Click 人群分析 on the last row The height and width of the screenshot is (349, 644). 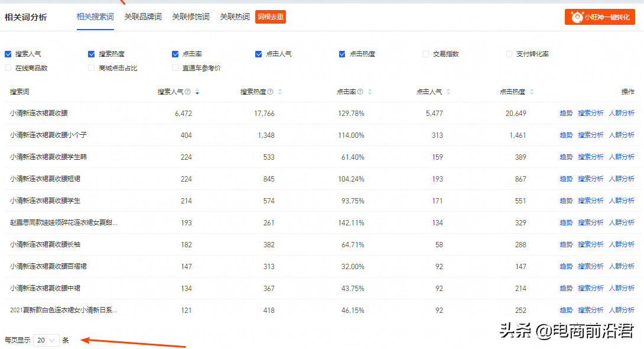tap(622, 309)
